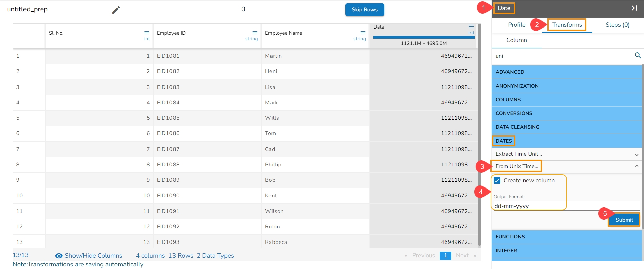
Task: Open the Steps (0) tab
Action: tap(617, 25)
